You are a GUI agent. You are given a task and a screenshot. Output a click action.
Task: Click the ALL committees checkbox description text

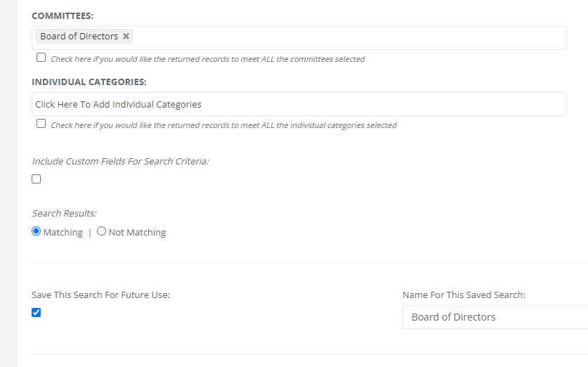point(207,59)
